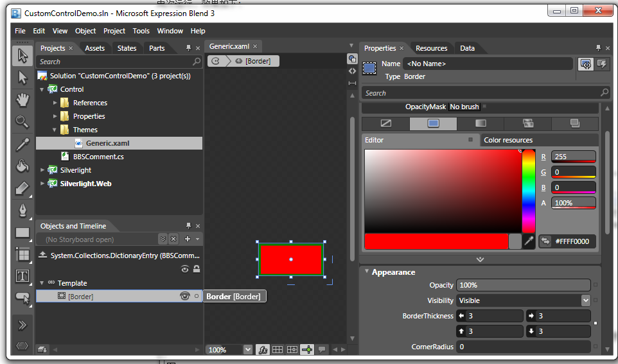Screen dimensions: 618x364
Task: Click the solid red color preview swatch
Action: [436, 241]
